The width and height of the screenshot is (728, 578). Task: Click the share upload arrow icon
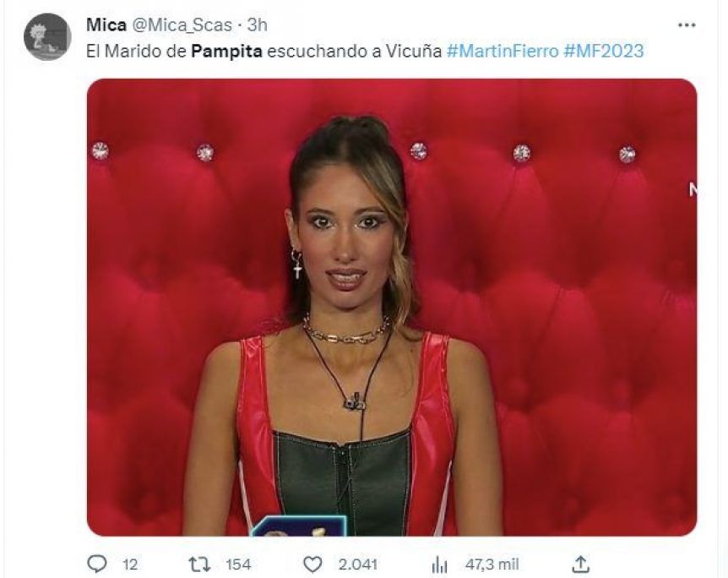580,564
